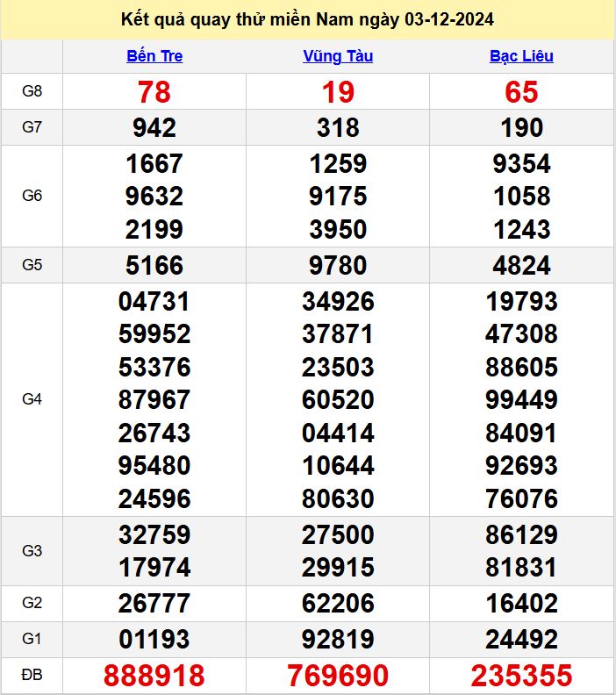Image resolution: width=616 pixels, height=695 pixels.
Task: Click red jackpot number 235355
Action: point(521,676)
